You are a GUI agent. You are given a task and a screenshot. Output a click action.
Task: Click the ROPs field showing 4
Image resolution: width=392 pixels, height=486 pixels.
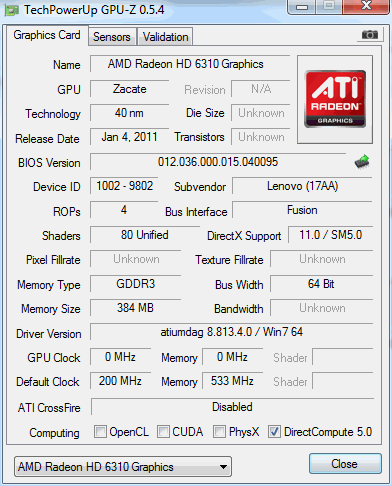pyautogui.click(x=124, y=210)
